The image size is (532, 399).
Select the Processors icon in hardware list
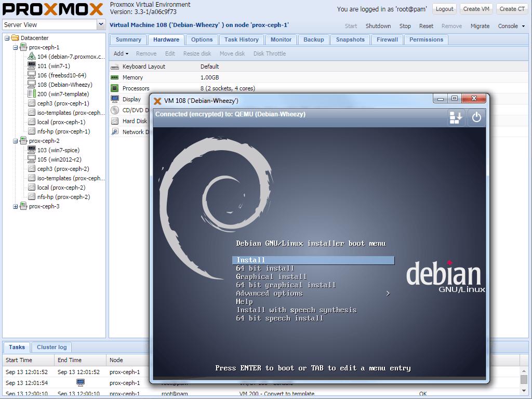coord(115,88)
